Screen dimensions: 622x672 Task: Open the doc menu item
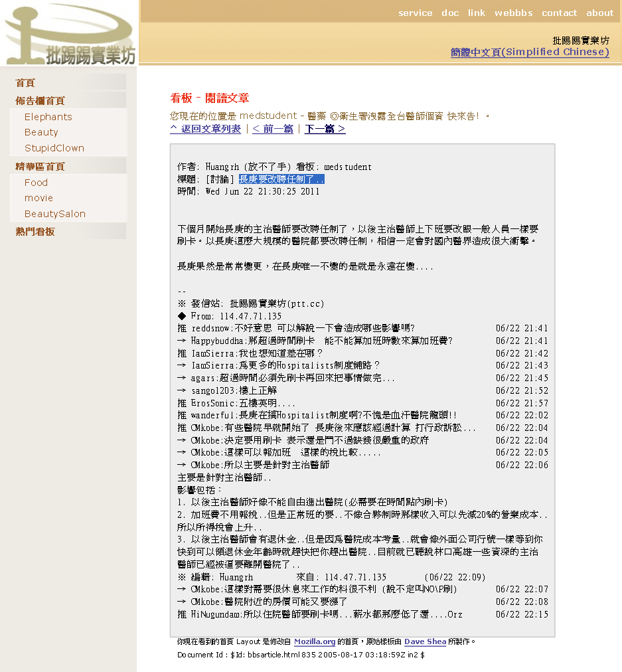(x=450, y=13)
